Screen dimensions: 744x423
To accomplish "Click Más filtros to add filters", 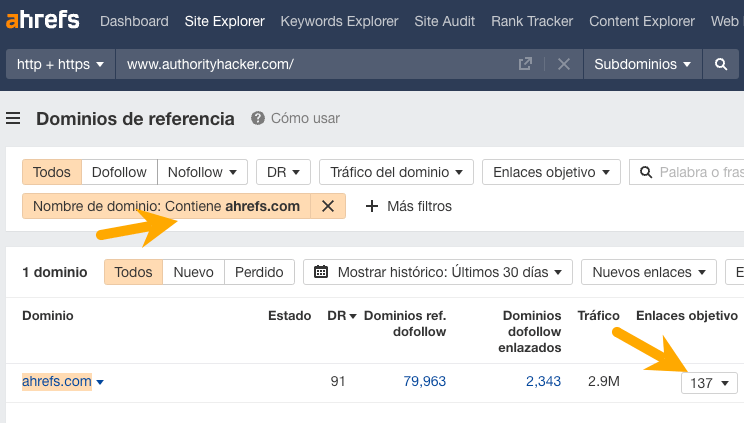I will 419,206.
